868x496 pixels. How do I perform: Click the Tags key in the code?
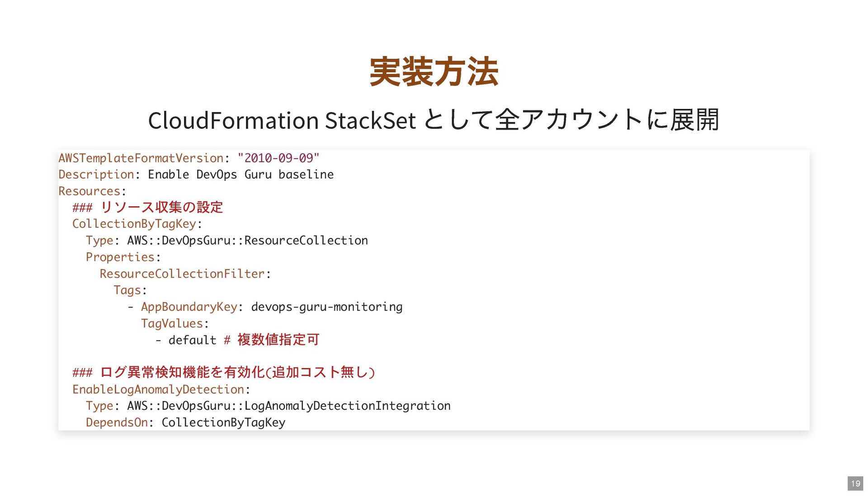tap(127, 290)
